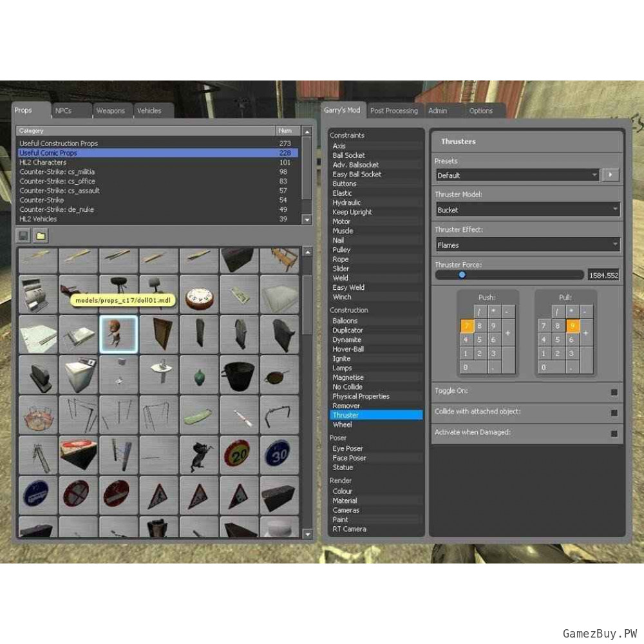The width and height of the screenshot is (644, 644).
Task: Select the washing machine prop
Action: 78,375
